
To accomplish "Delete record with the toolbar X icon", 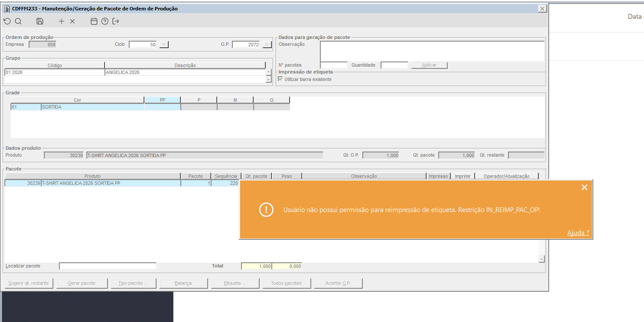I will pos(72,21).
